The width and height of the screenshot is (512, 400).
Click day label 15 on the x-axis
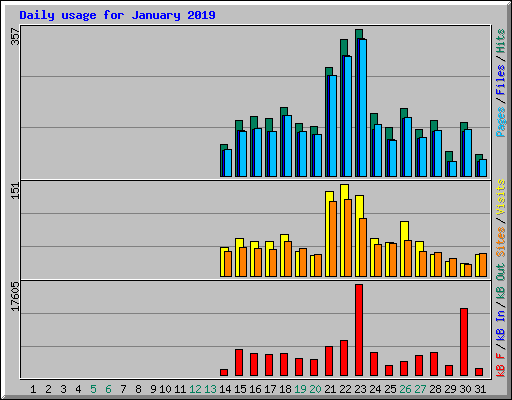pyautogui.click(x=240, y=389)
